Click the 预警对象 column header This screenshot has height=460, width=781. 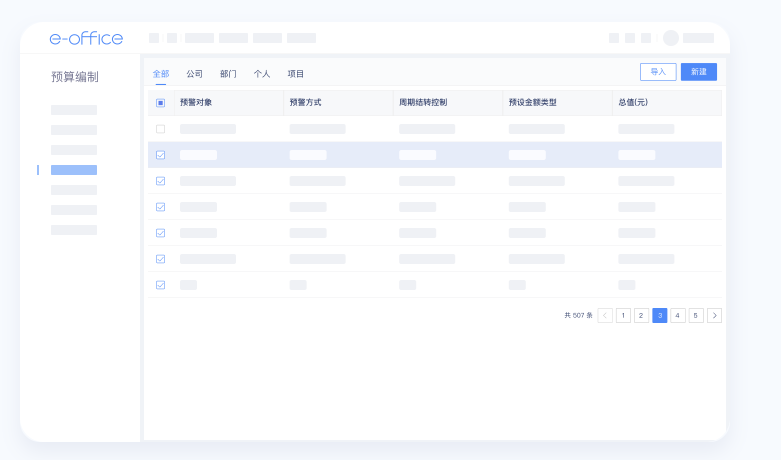(x=196, y=103)
